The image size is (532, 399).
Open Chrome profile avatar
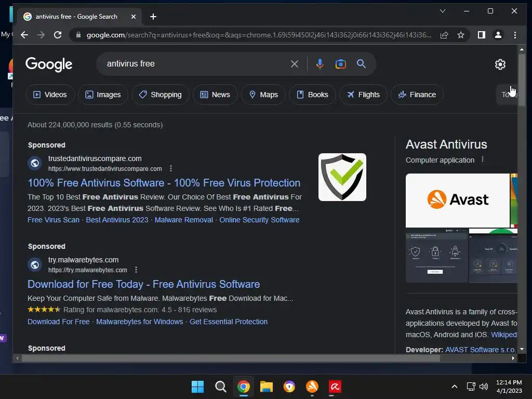coord(498,35)
